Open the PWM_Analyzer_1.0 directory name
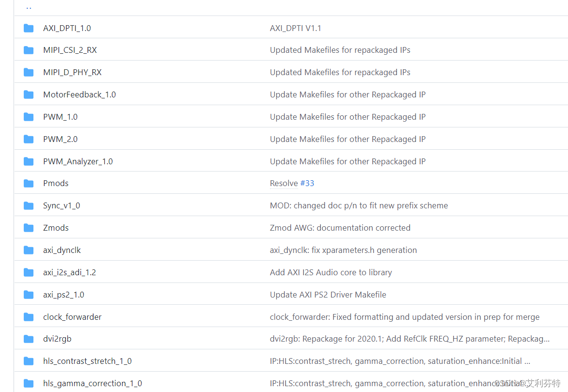The width and height of the screenshot is (568, 392). [x=78, y=161]
